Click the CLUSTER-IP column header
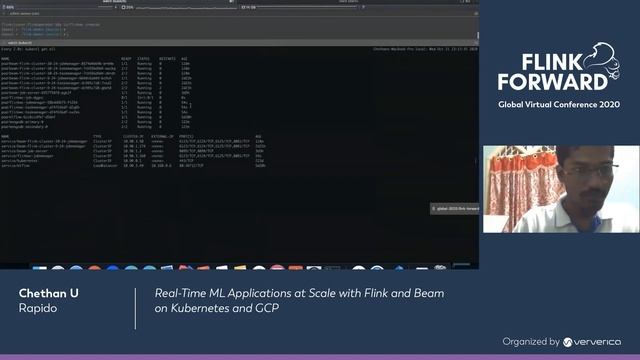640x360 pixels. (x=133, y=136)
